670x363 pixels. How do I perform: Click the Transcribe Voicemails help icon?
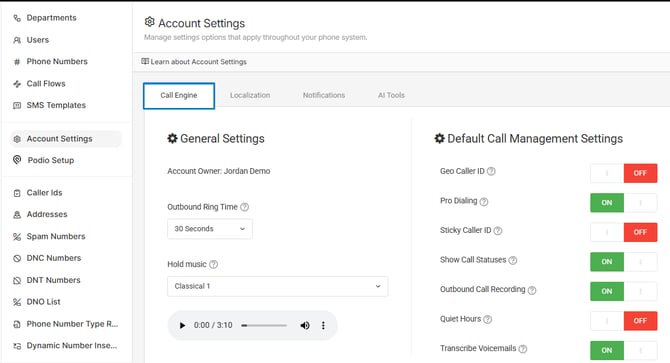pos(523,349)
